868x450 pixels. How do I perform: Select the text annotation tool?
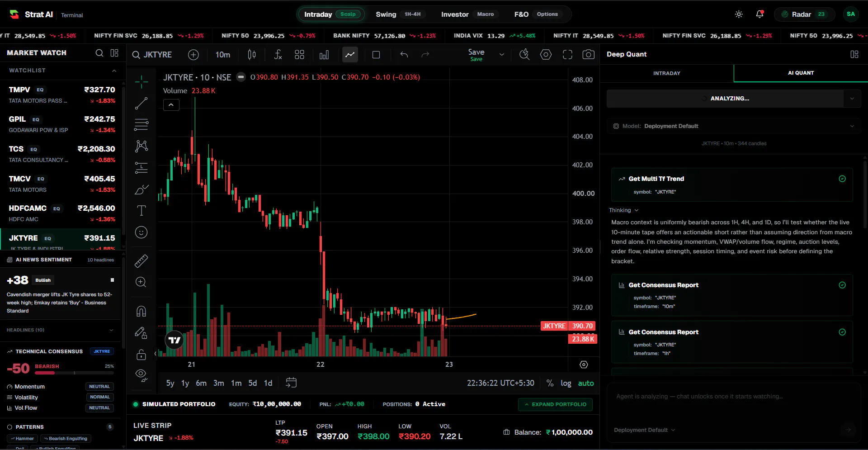tap(142, 211)
